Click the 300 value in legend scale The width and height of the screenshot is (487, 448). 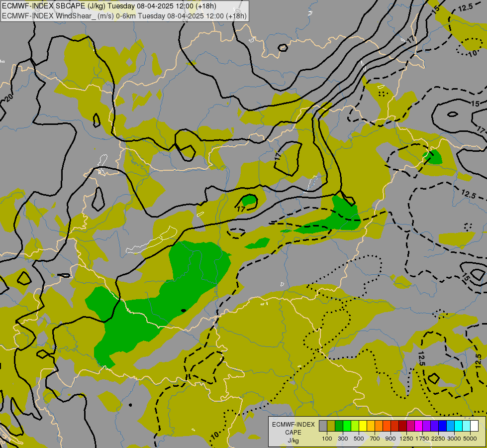343,439
